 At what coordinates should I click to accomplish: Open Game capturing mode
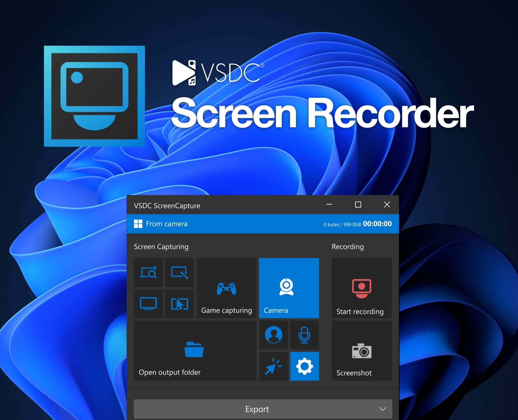click(x=226, y=288)
